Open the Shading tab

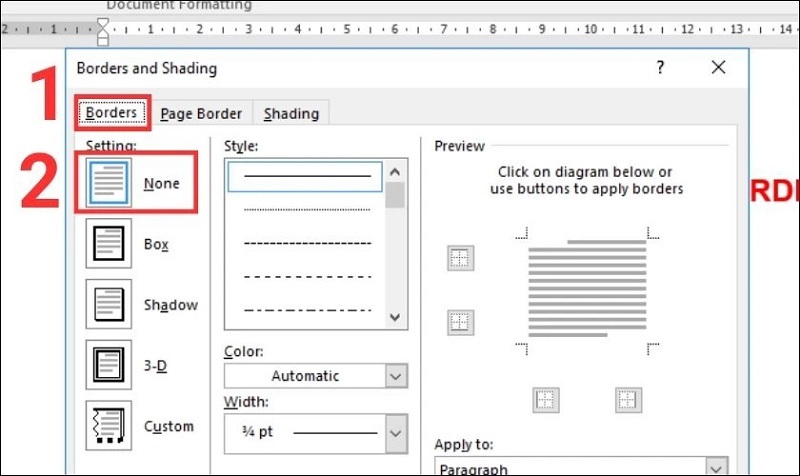tap(291, 113)
